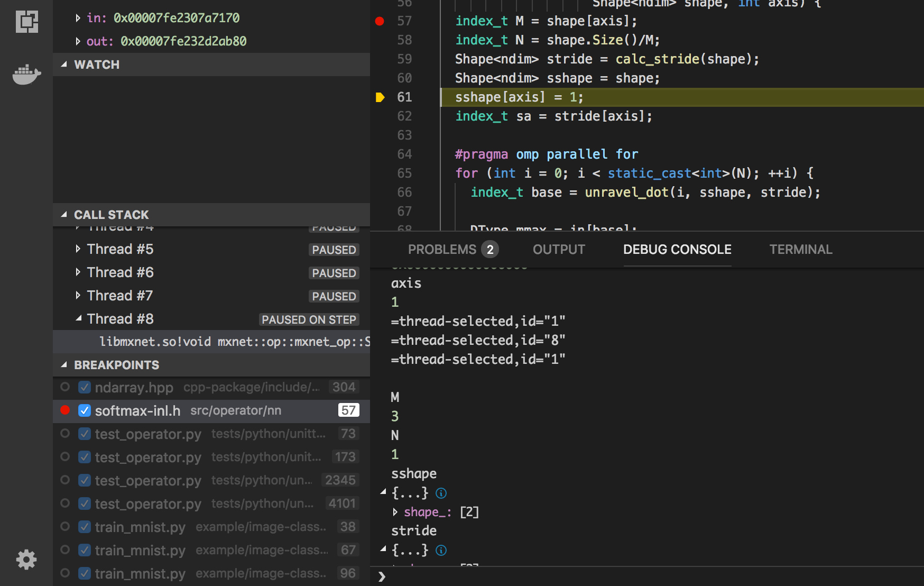Image resolution: width=924 pixels, height=586 pixels.
Task: Switch to the OUTPUT tab
Action: click(559, 250)
